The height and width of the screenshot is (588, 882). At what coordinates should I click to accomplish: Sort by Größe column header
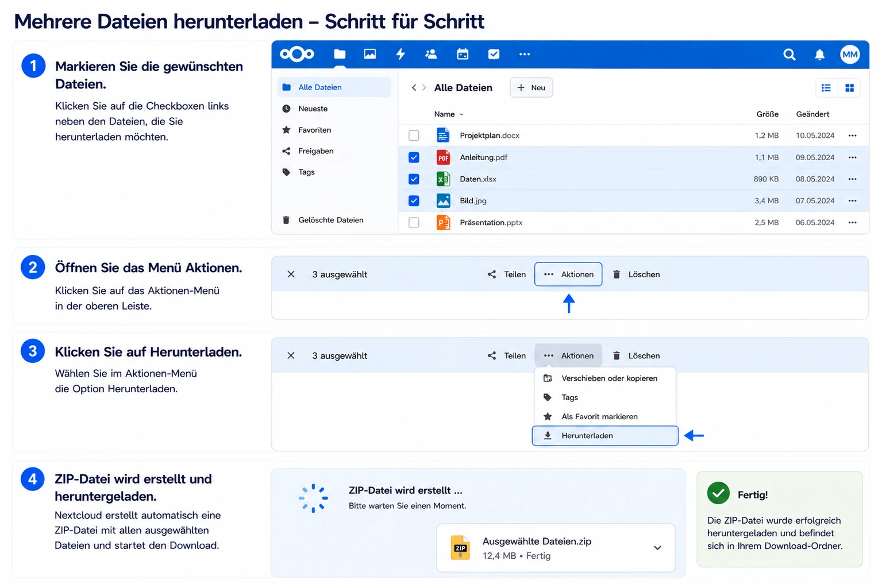point(767,114)
